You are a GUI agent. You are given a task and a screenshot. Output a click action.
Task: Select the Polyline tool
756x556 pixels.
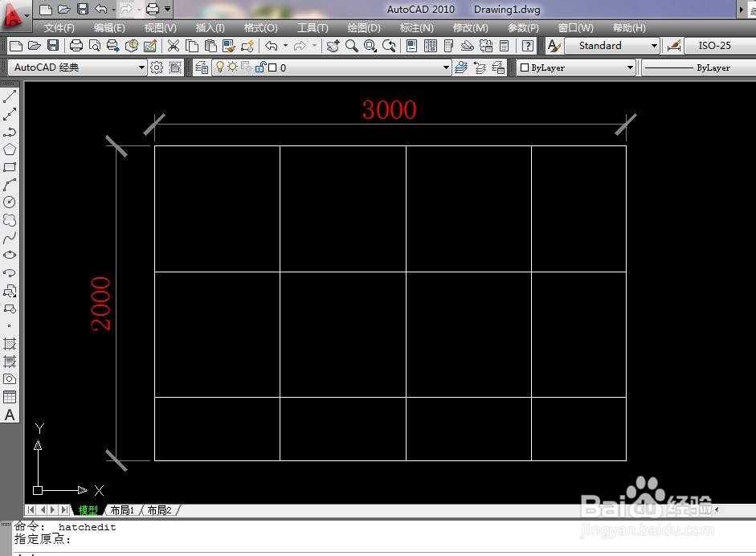[x=10, y=132]
